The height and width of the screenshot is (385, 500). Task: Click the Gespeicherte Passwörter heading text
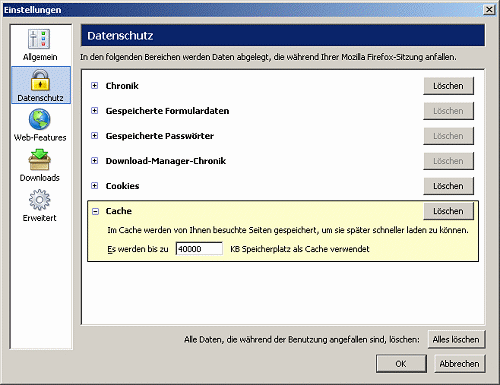[x=160, y=136]
